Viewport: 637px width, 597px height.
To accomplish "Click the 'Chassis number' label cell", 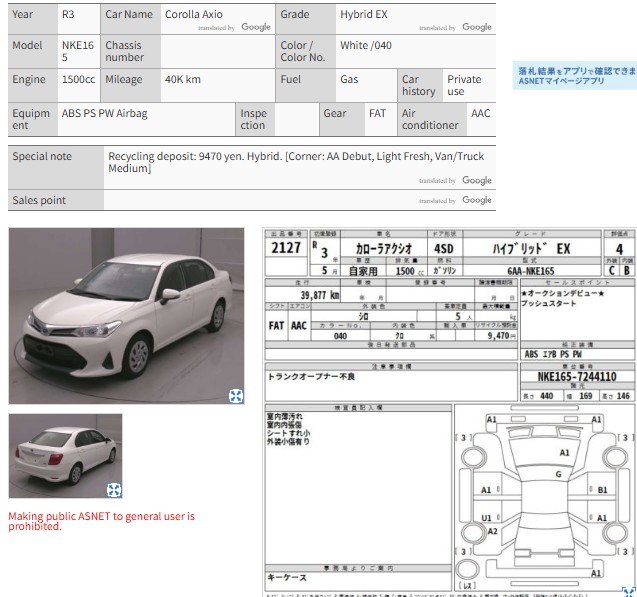I will coord(130,51).
